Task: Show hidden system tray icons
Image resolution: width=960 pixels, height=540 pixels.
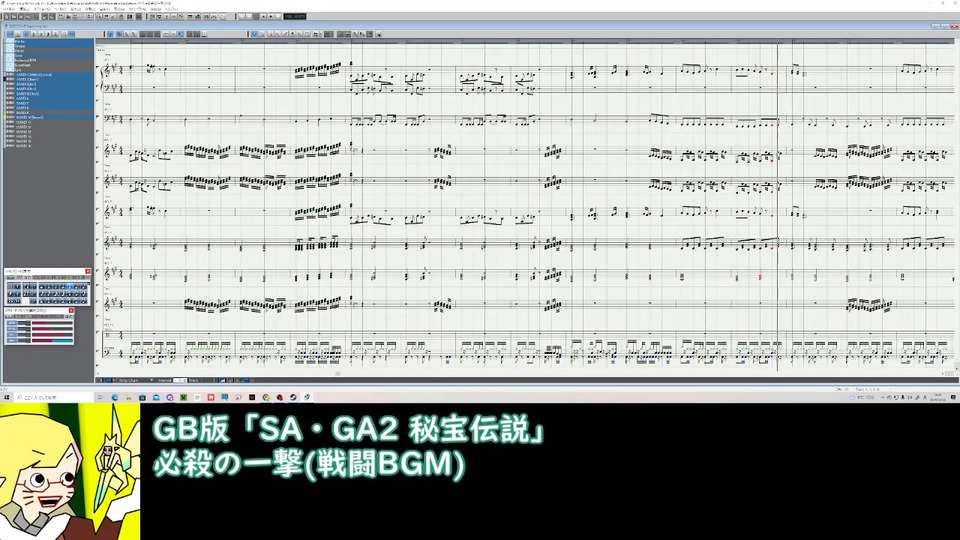Action: point(882,397)
